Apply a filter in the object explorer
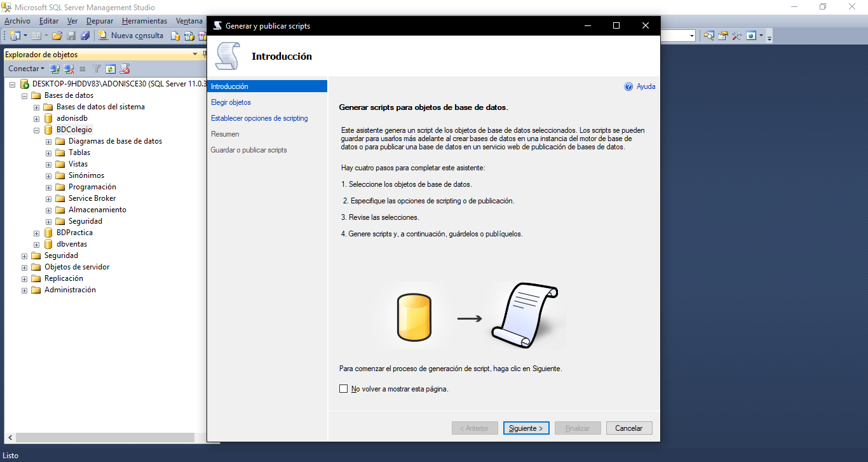 pyautogui.click(x=97, y=68)
